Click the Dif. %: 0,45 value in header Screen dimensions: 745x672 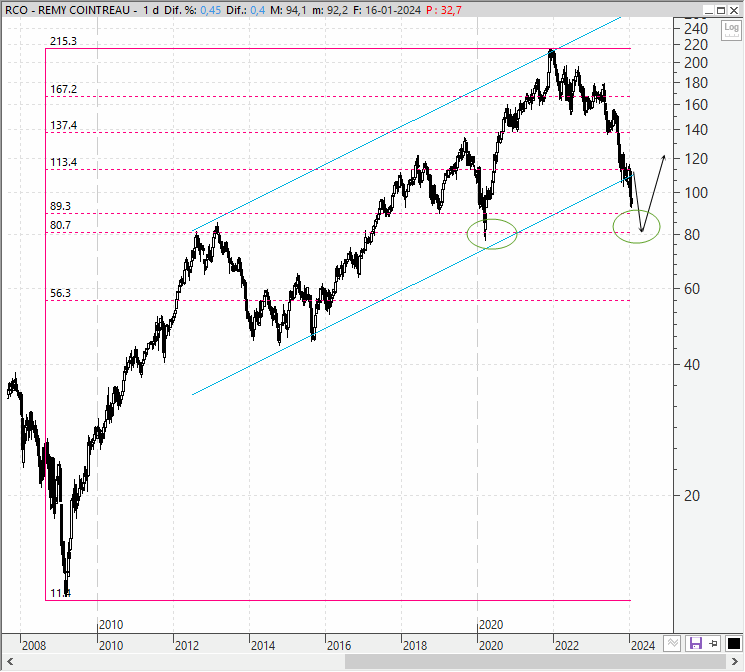192,10
